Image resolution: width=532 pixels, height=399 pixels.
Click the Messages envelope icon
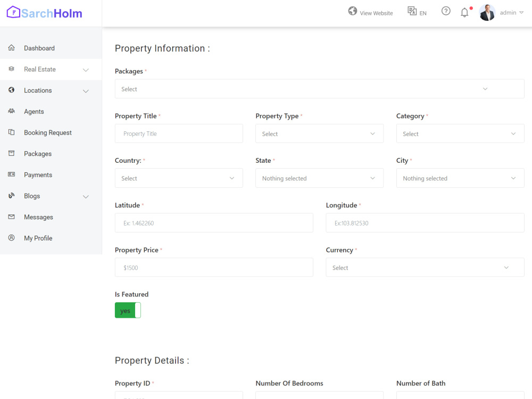click(12, 217)
